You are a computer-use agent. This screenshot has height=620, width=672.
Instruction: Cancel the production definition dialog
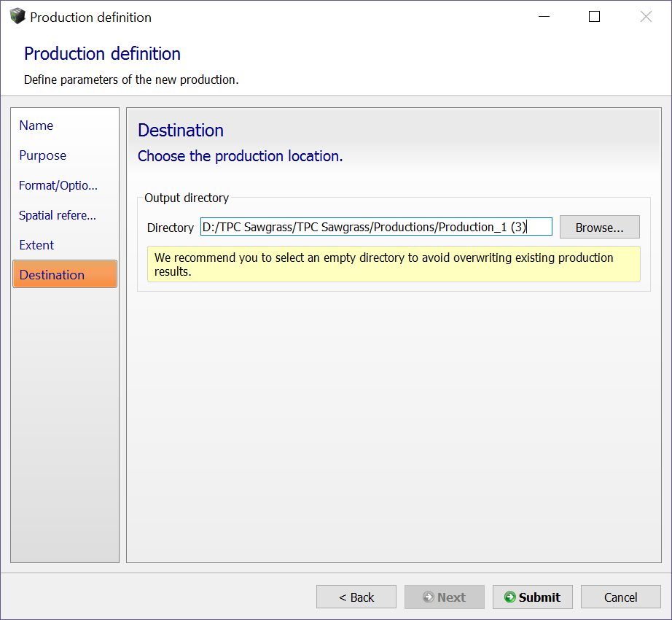click(x=620, y=597)
